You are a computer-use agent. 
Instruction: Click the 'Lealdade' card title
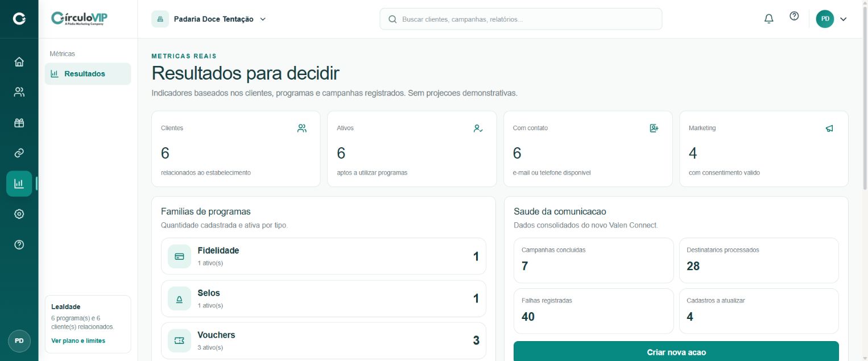[x=66, y=306]
